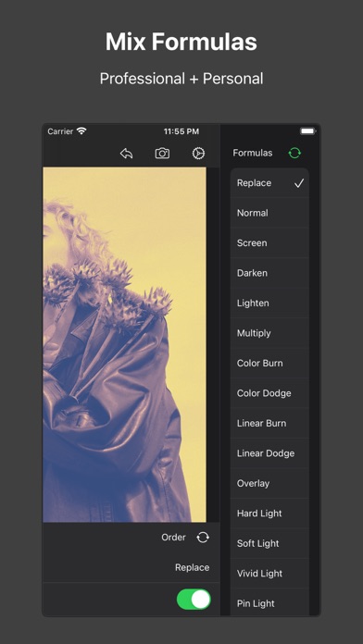The width and height of the screenshot is (363, 644).
Task: Choose the Linear Burn formula
Action: [x=269, y=423]
